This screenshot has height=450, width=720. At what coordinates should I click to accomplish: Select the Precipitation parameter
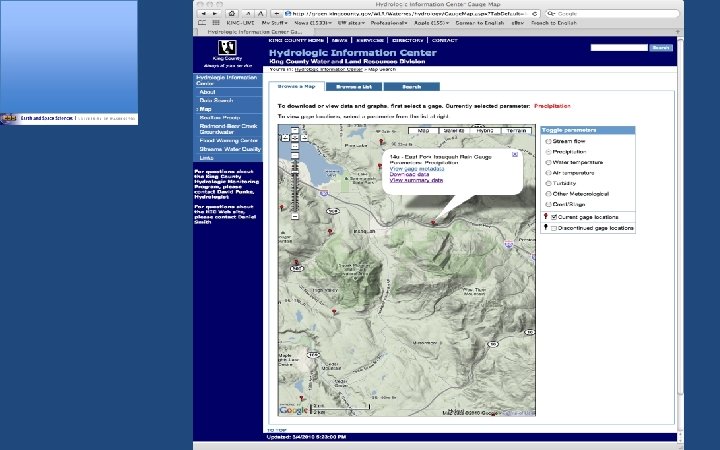point(548,152)
